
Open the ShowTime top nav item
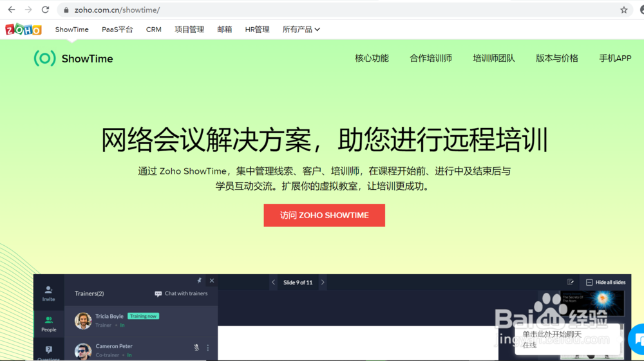[72, 30]
